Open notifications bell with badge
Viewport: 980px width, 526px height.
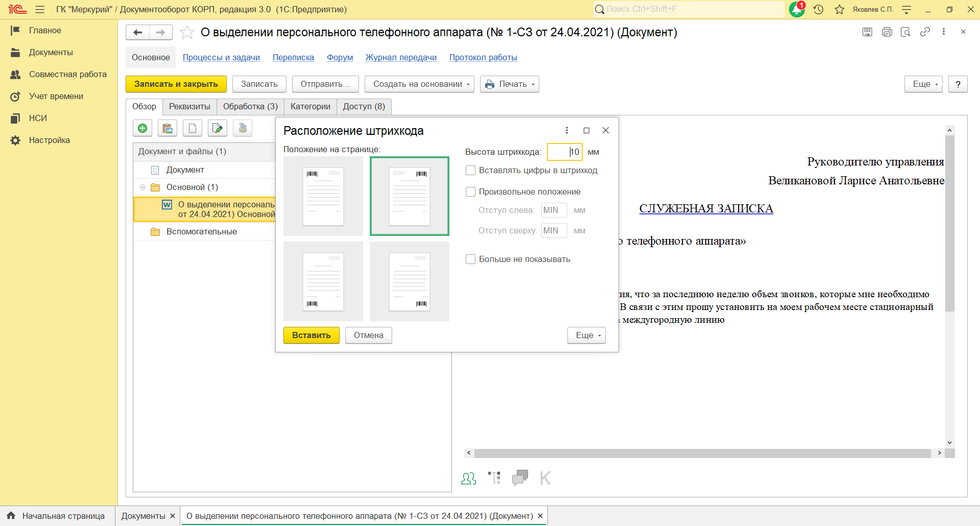(x=797, y=9)
